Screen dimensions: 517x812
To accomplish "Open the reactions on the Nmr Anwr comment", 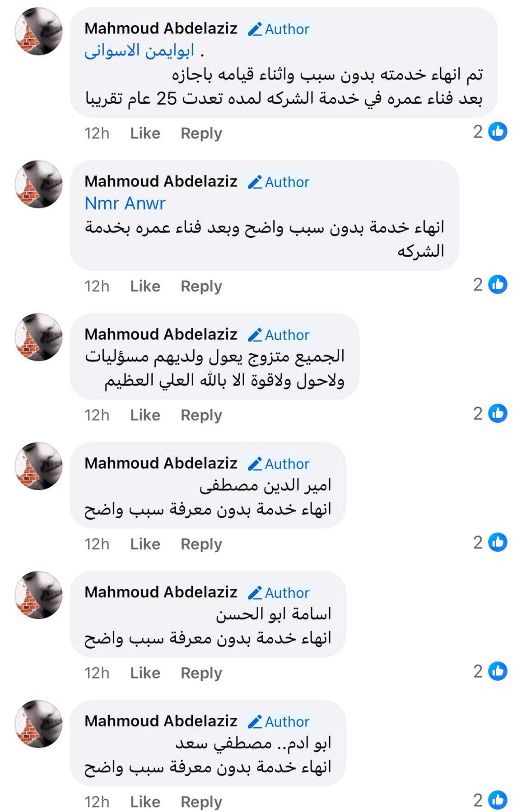I will coord(498,285).
